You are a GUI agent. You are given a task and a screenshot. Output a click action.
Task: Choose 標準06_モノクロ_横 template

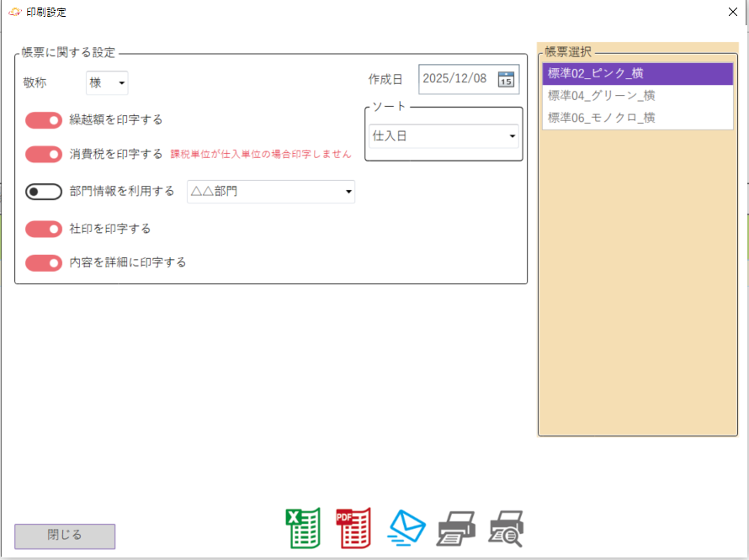(x=637, y=118)
